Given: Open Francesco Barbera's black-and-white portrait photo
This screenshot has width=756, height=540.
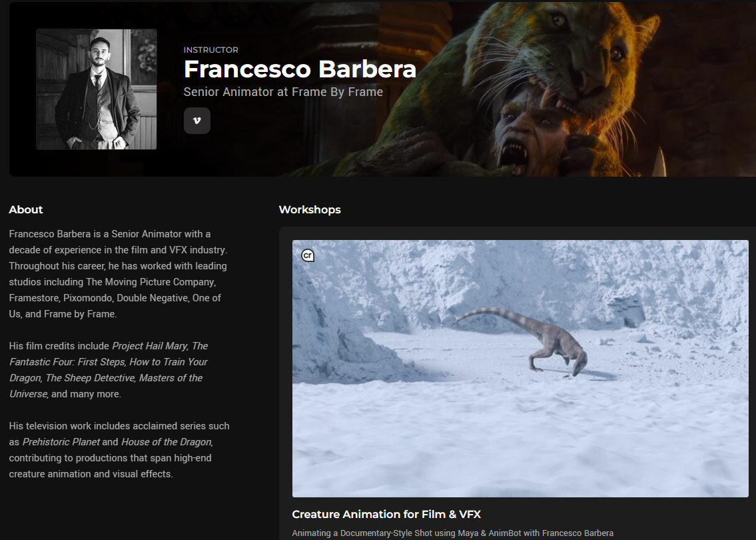Looking at the screenshot, I should 97,89.
